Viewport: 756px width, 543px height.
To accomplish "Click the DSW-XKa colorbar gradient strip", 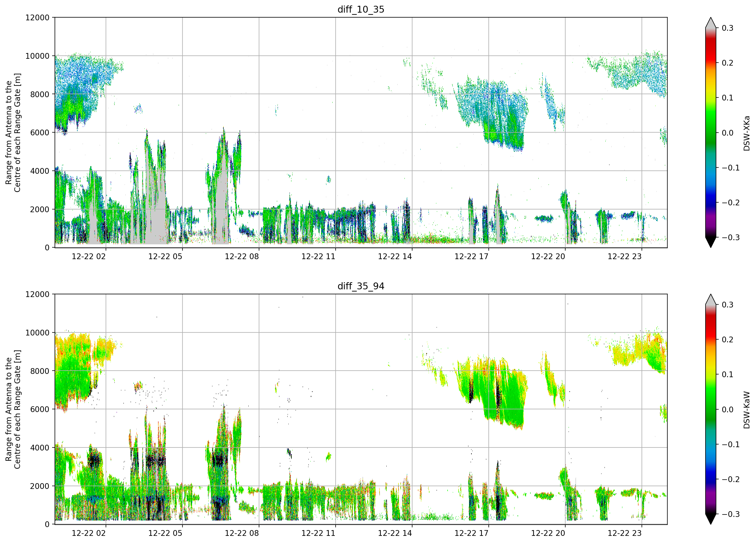I will 711,132.
